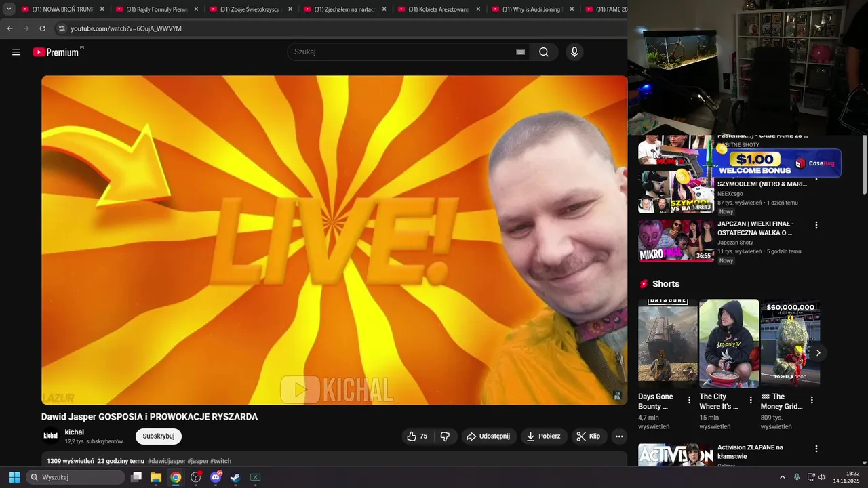Click the Subskrybuj button
Image resolution: width=868 pixels, height=488 pixels.
159,436
